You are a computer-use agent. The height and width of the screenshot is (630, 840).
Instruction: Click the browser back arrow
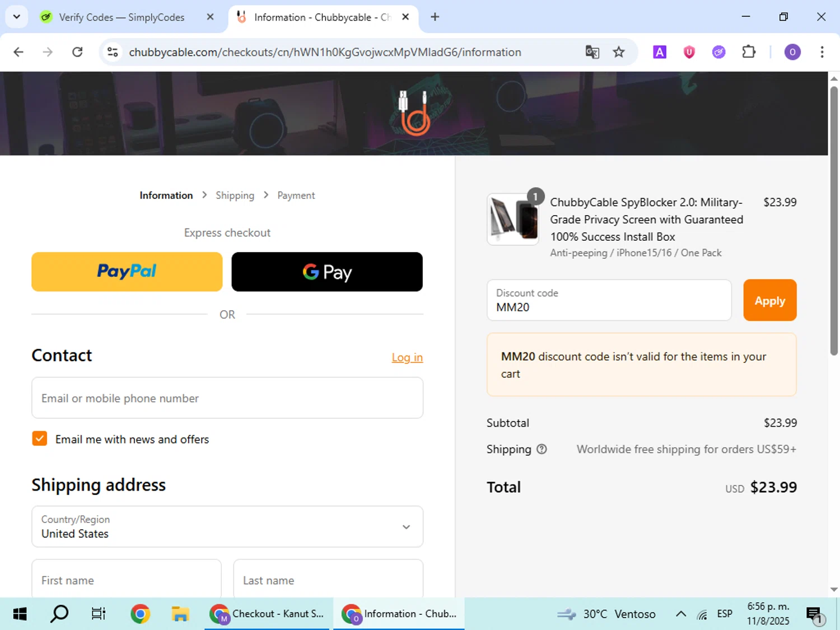click(18, 52)
